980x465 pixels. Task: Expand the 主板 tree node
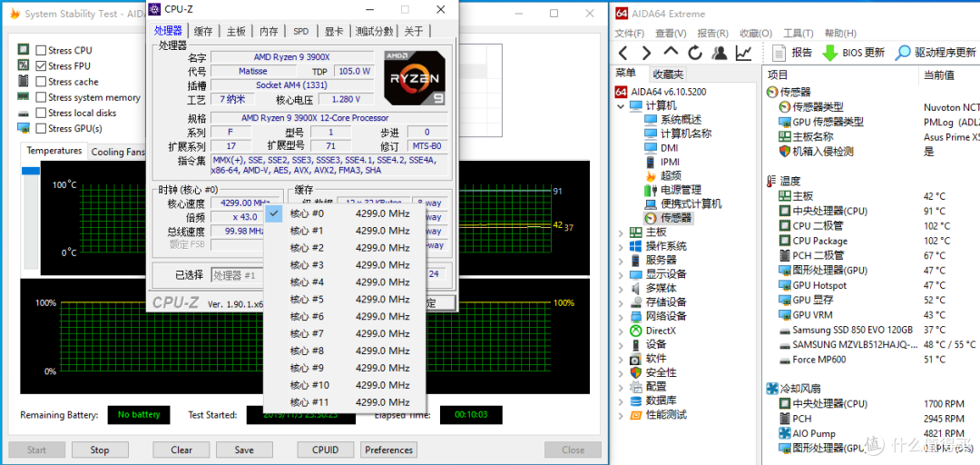pyautogui.click(x=621, y=232)
